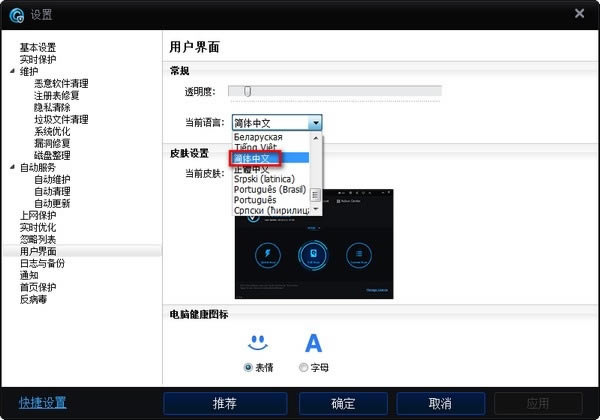
Task: Open 恶意软件清理 settings
Action: click(61, 83)
